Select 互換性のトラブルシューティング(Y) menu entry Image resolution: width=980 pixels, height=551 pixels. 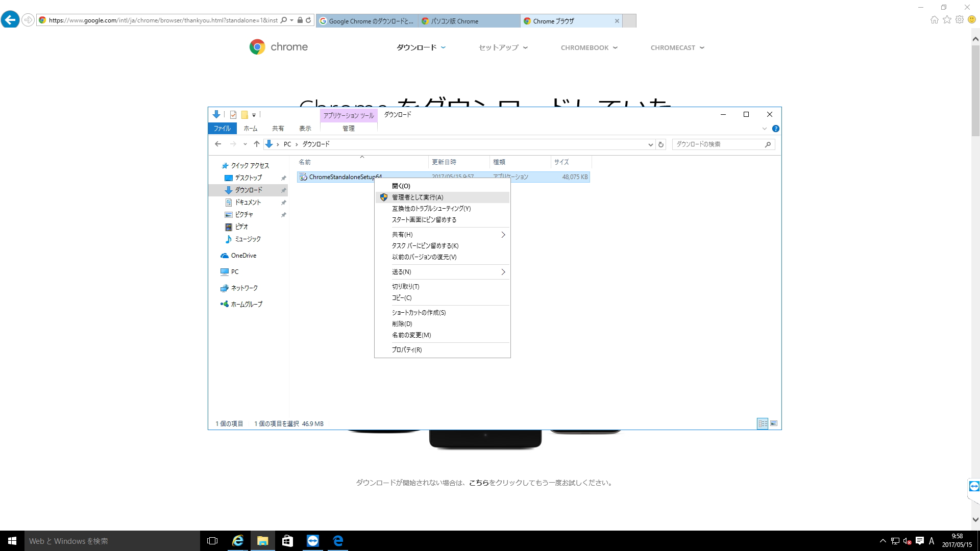pos(443,209)
